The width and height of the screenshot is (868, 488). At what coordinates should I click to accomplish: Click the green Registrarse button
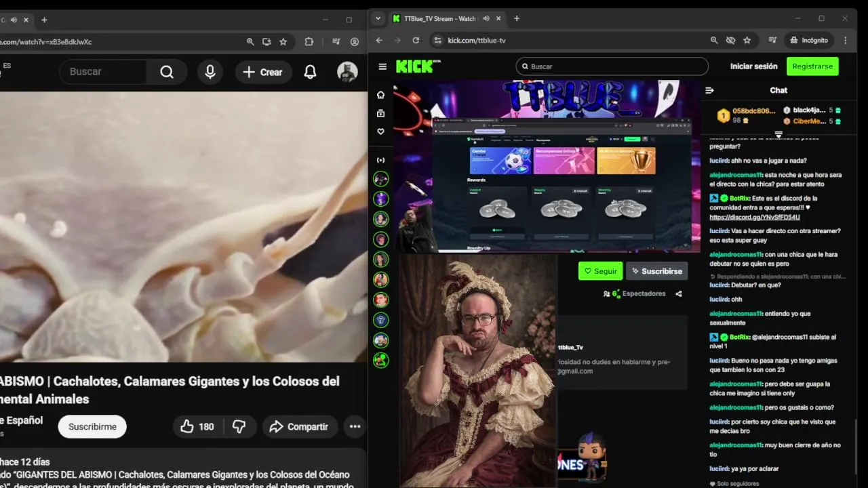[x=812, y=66]
